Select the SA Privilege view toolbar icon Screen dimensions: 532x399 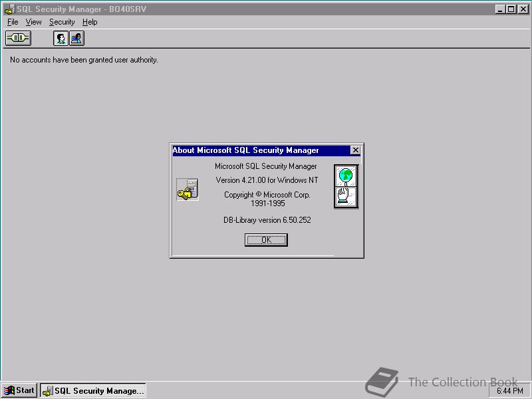click(76, 38)
